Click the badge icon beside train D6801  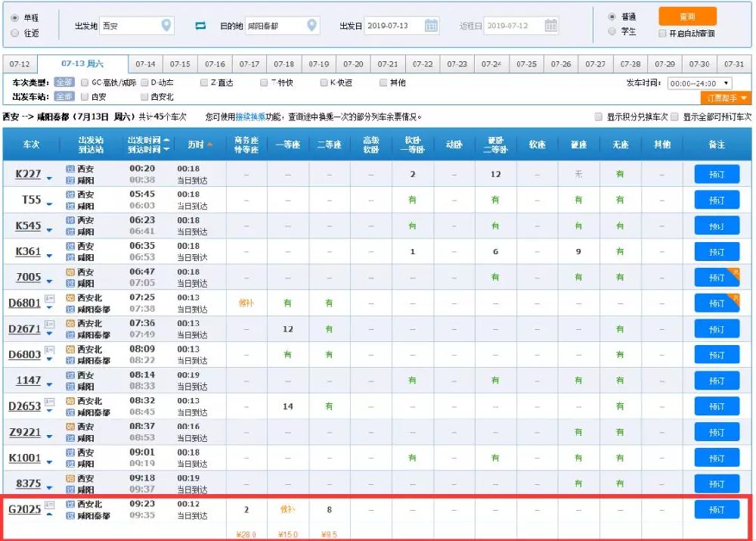coord(50,299)
